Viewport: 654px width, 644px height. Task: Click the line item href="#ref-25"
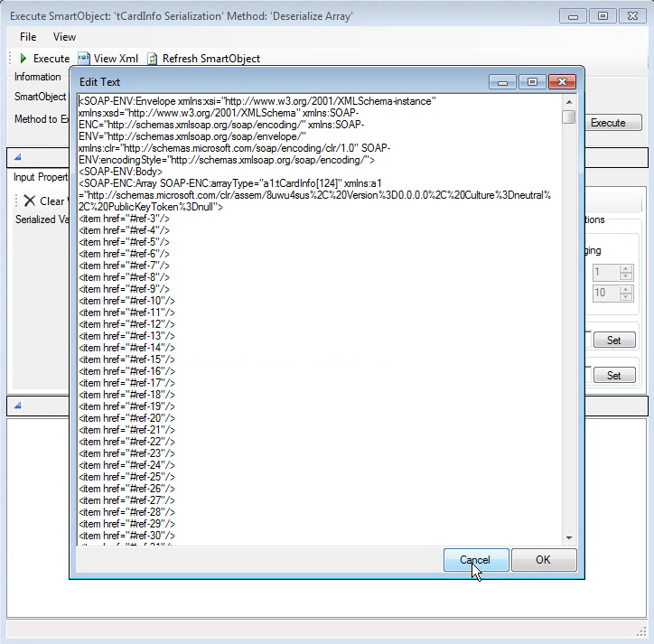pos(126,477)
